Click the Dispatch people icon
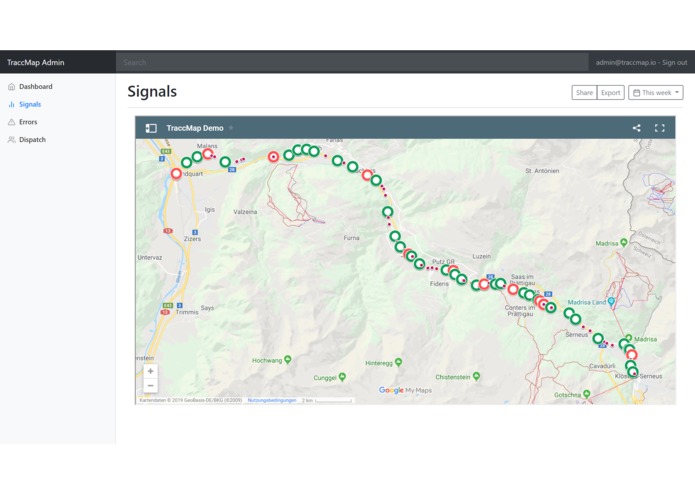 (x=12, y=140)
